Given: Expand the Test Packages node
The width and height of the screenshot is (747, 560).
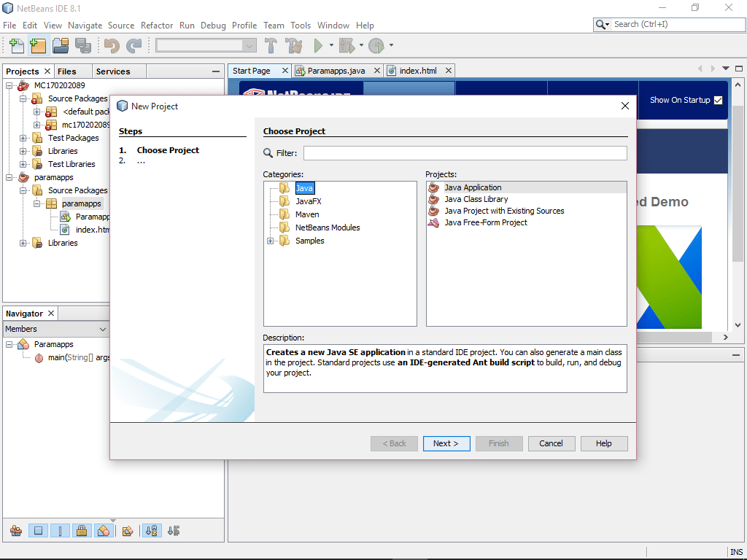Looking at the screenshot, I should coord(23,138).
